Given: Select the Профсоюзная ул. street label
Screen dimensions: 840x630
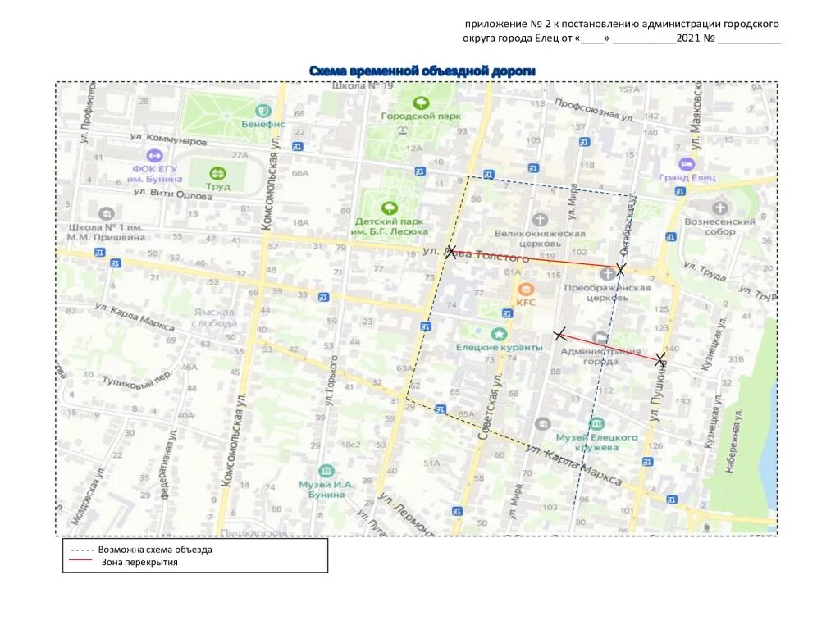Looking at the screenshot, I should (x=594, y=110).
